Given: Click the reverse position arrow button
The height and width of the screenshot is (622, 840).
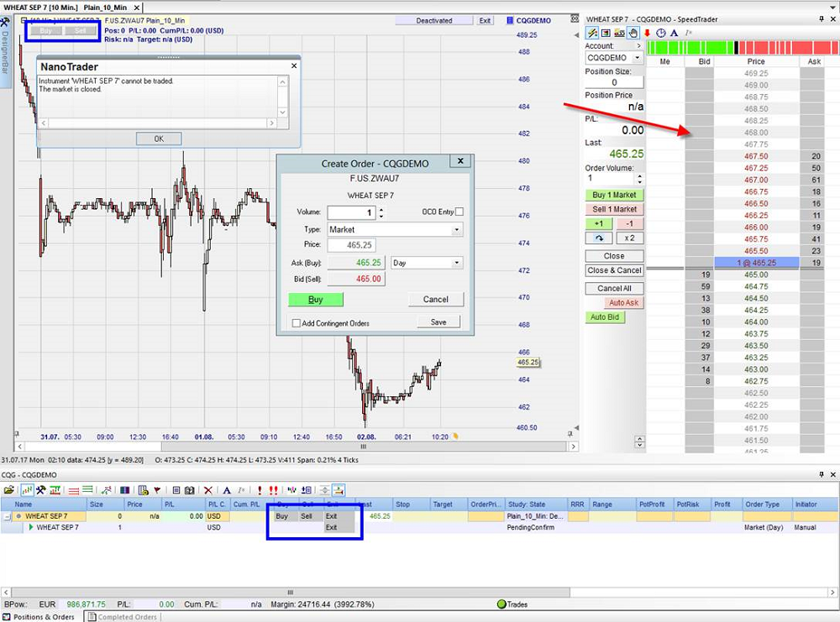Looking at the screenshot, I should (x=598, y=238).
